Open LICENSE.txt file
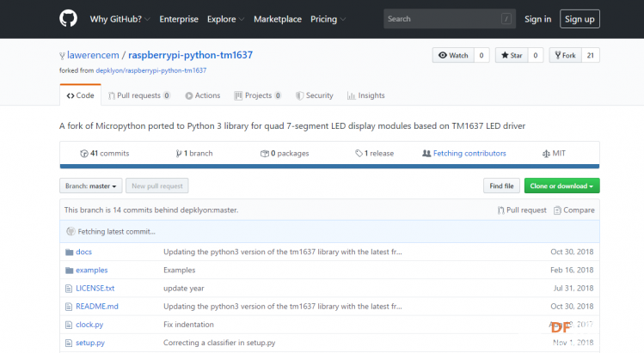 tap(95, 288)
